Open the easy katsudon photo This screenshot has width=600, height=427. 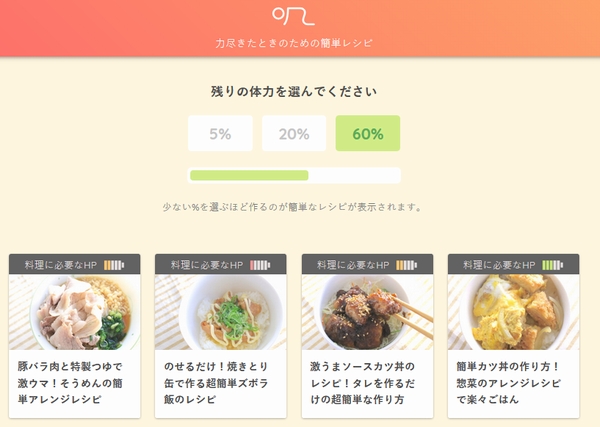513,312
